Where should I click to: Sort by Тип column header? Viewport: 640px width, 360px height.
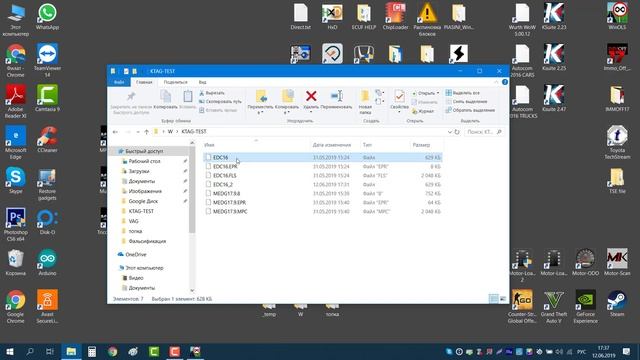[367, 145]
